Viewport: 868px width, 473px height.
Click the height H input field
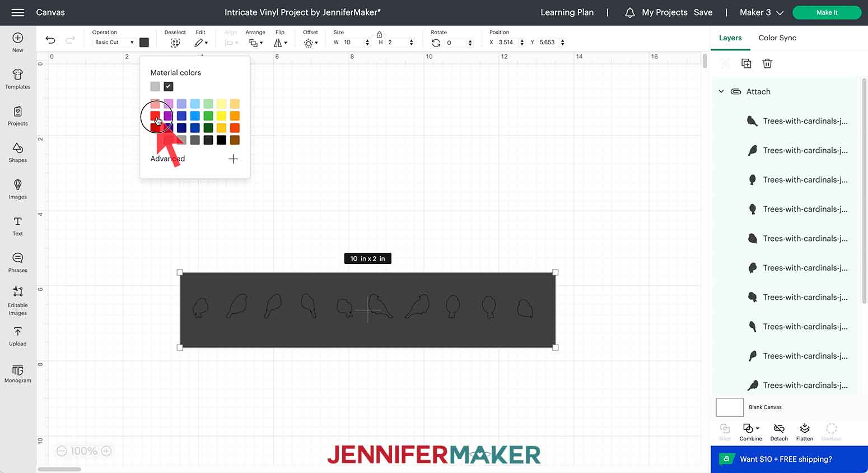pos(397,43)
